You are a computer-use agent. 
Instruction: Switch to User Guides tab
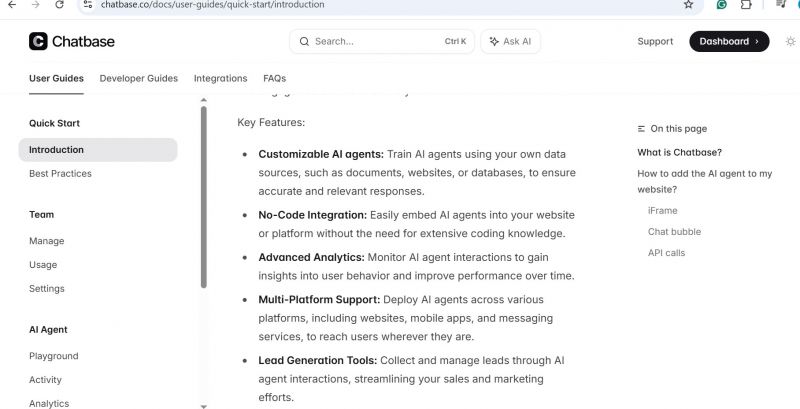tap(56, 78)
